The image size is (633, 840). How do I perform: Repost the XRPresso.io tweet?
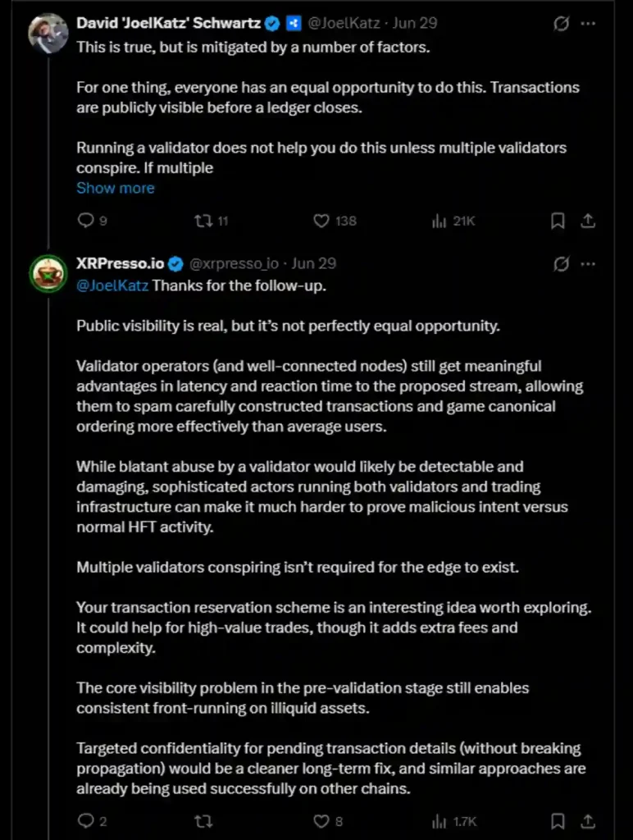(x=203, y=821)
